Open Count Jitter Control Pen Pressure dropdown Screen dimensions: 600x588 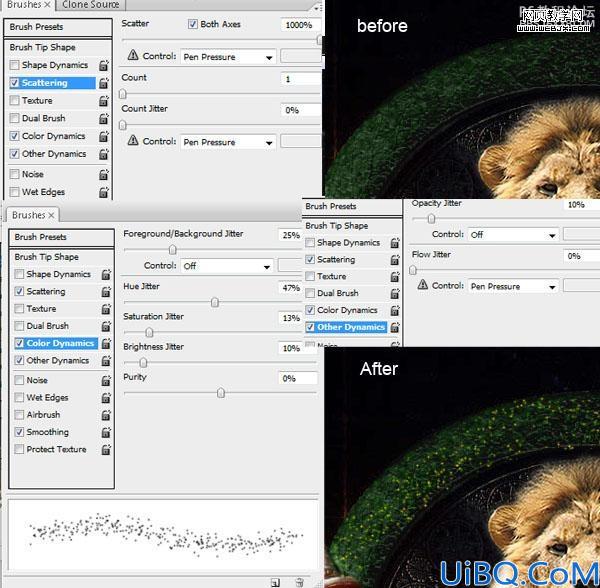pos(228,142)
